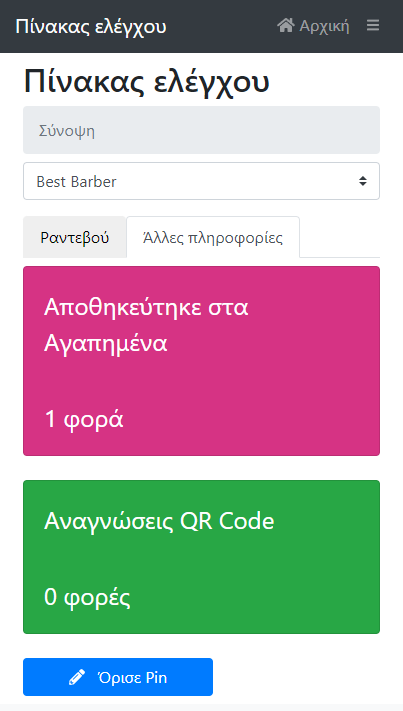403x711 pixels.
Task: Open the hamburger menu icon
Action: click(x=373, y=25)
